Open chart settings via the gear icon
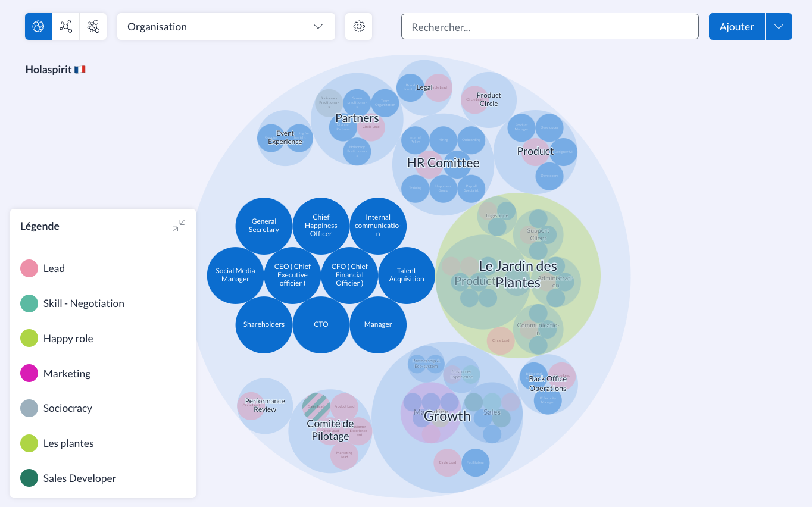The height and width of the screenshot is (507, 812). pos(358,27)
